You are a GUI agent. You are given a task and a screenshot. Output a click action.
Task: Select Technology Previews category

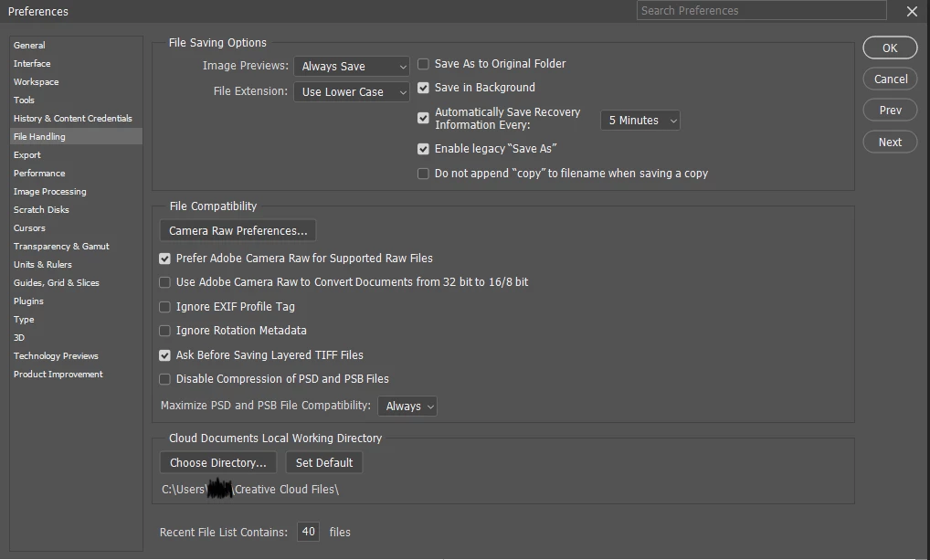[x=76, y=356]
